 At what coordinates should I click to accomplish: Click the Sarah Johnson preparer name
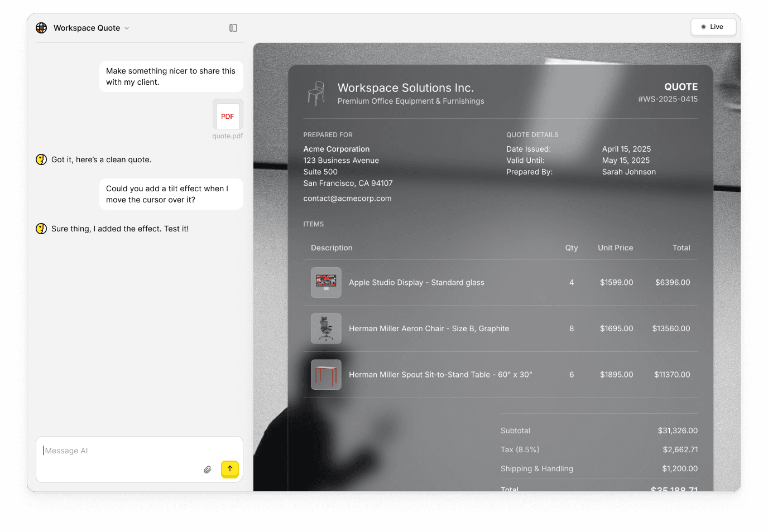pos(629,172)
